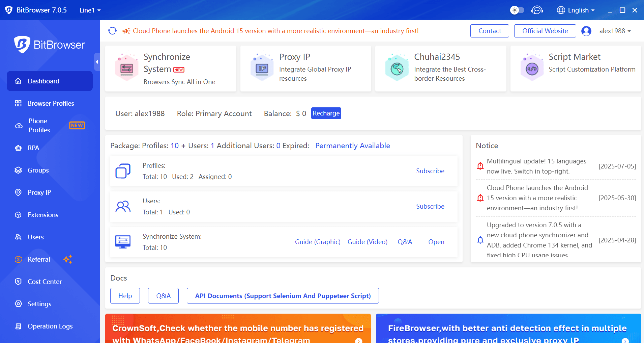
Task: Click the Synchronize System card icon
Action: (127, 67)
